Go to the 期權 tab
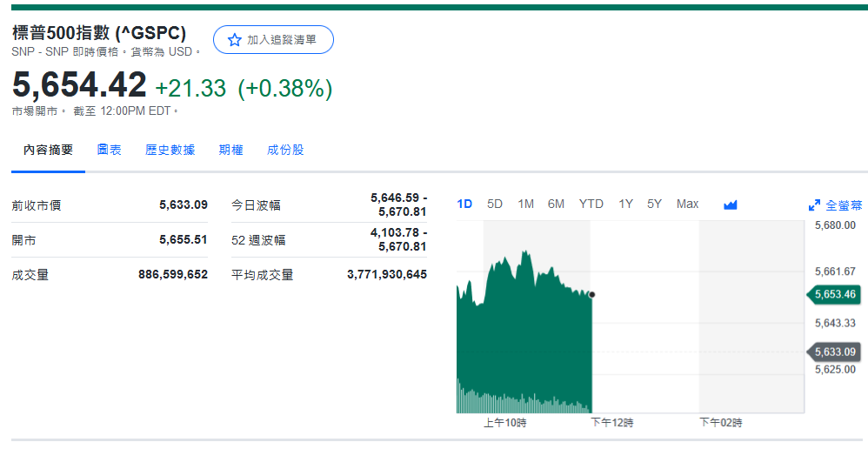868x449 pixels. point(231,150)
